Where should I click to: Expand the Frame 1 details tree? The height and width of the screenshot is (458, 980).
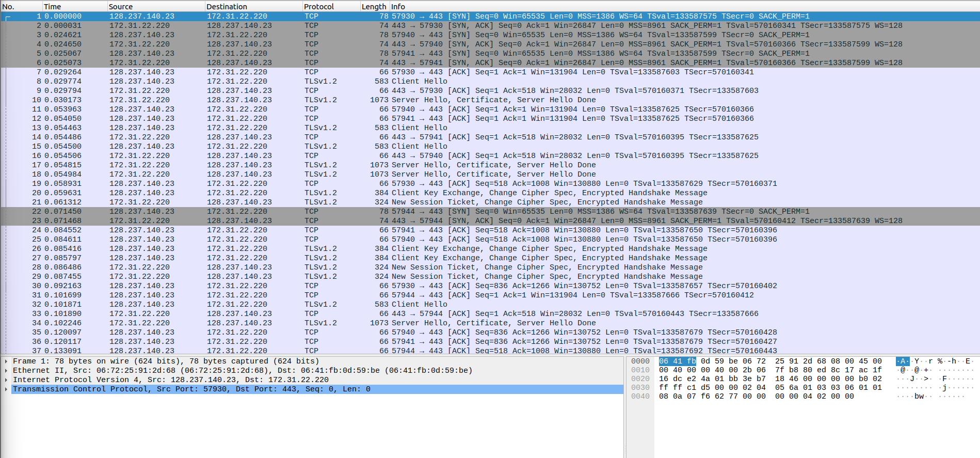6,361
